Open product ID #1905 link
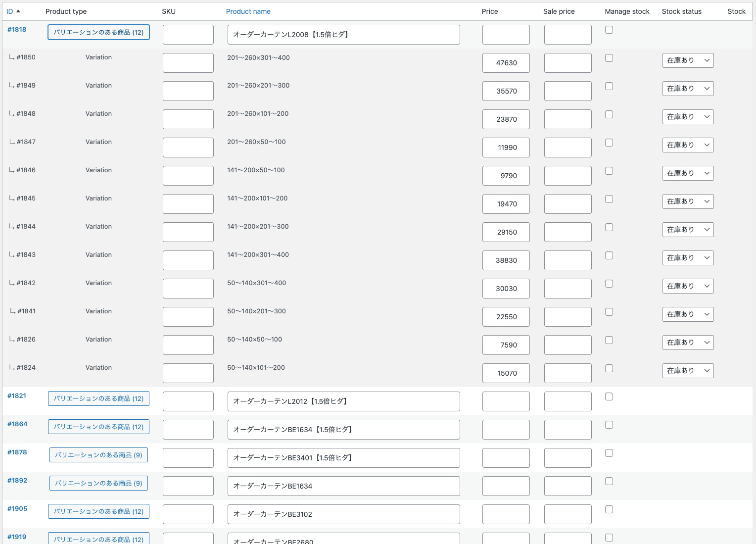The width and height of the screenshot is (756, 544). 17,509
